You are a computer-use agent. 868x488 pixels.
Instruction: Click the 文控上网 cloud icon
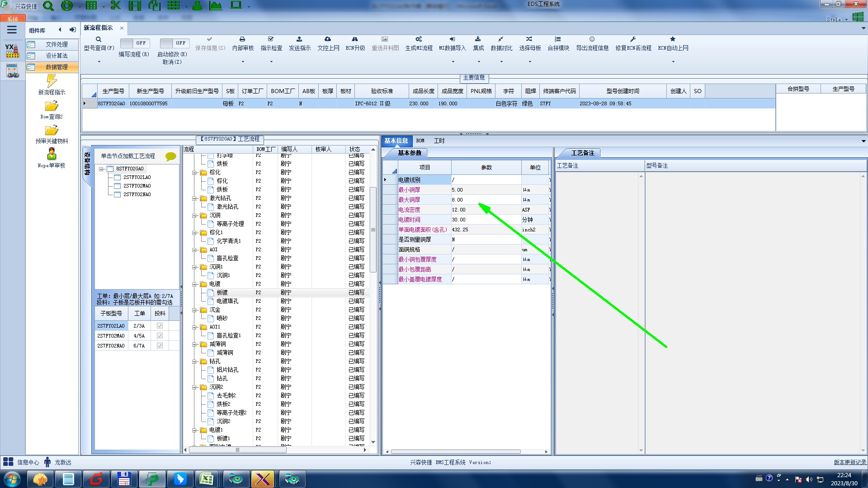(x=328, y=39)
